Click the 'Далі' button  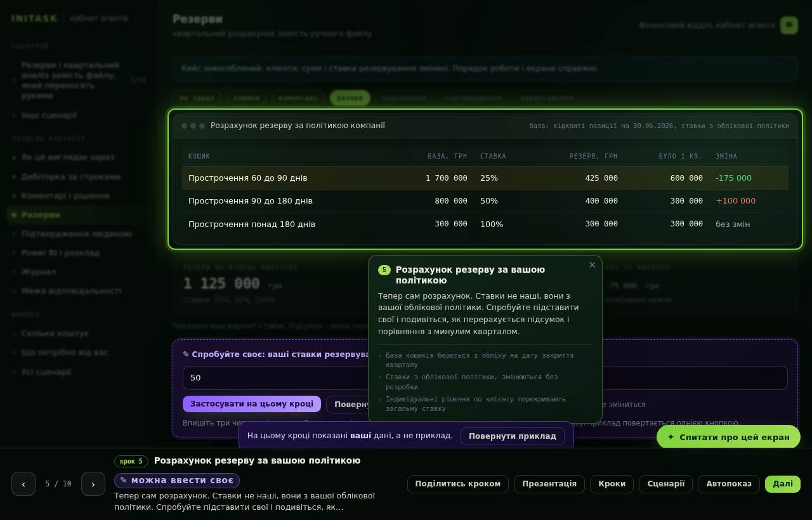click(x=783, y=484)
